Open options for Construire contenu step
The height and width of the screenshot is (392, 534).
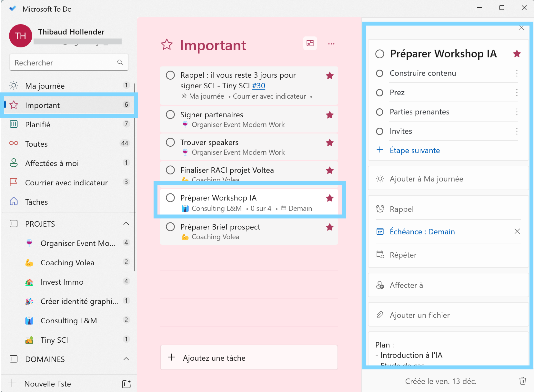tap(517, 73)
